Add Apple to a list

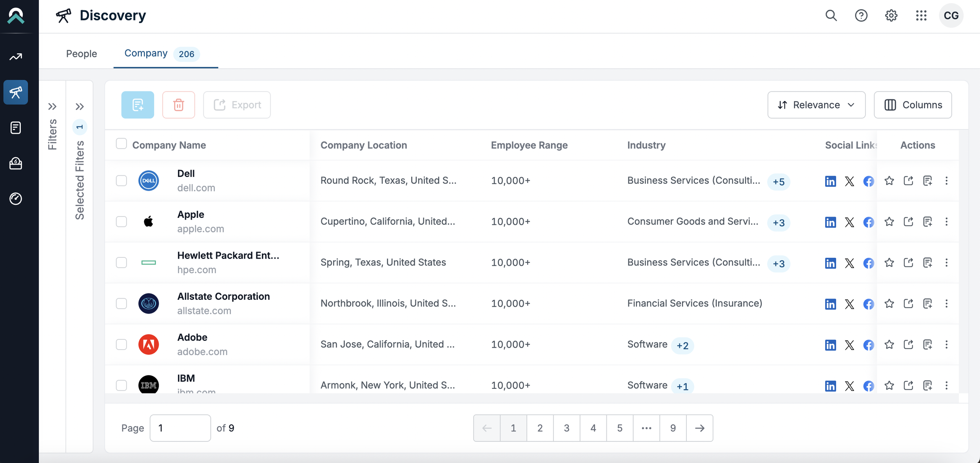(927, 222)
